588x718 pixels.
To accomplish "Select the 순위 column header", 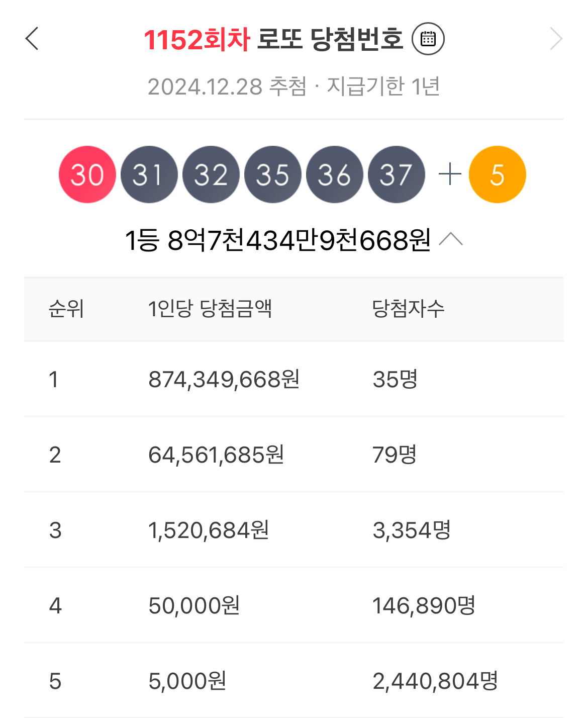I will pyautogui.click(x=66, y=309).
